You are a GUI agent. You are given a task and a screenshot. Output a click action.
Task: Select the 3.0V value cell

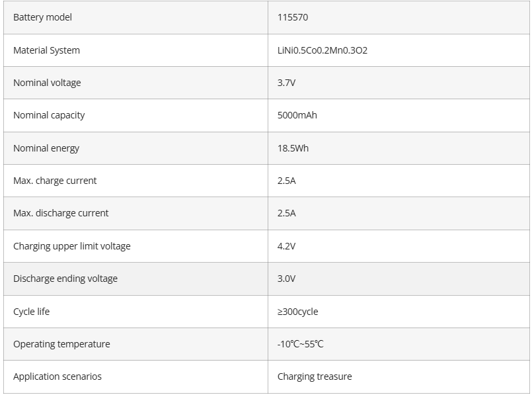tap(286, 279)
